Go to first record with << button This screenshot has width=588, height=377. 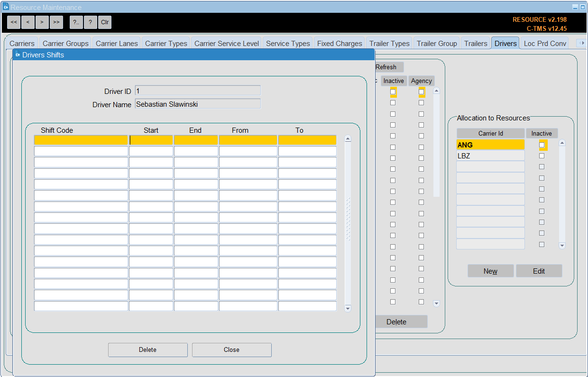[x=14, y=22]
